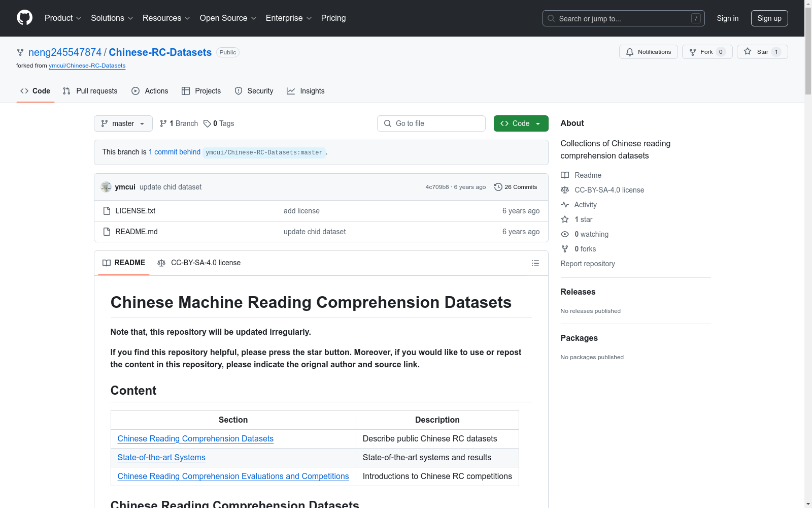Image resolution: width=812 pixels, height=508 pixels.
Task: Open the master branch selector
Action: 123,123
